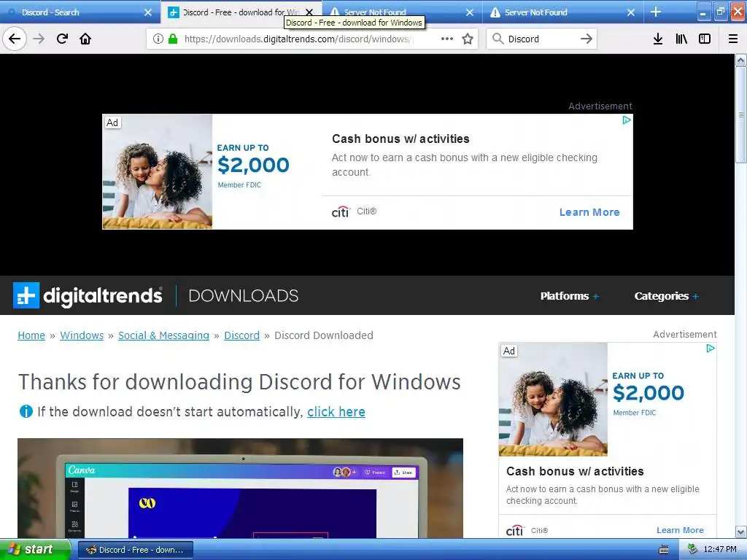This screenshot has width=747, height=560.
Task: Open the browser home page
Action: [85, 39]
